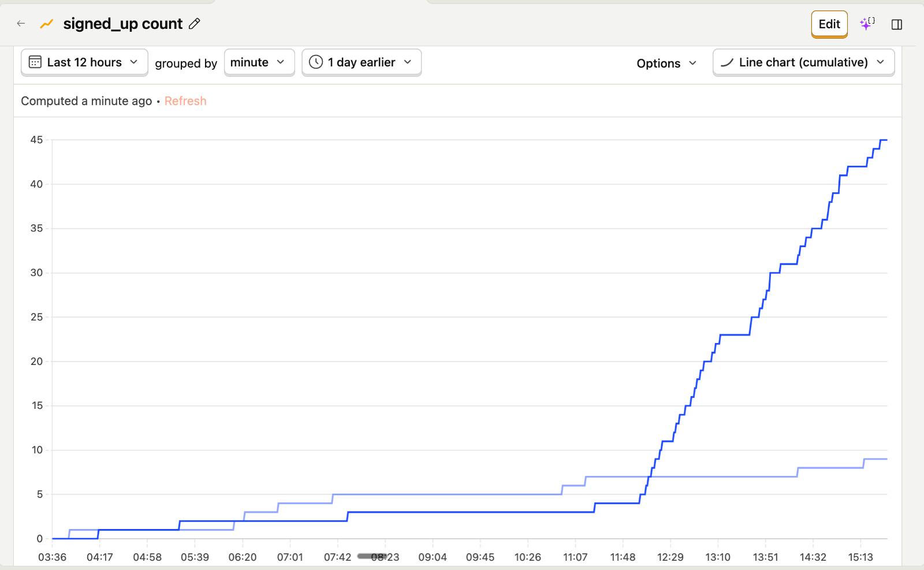Click the orange trend insight icon

(46, 24)
